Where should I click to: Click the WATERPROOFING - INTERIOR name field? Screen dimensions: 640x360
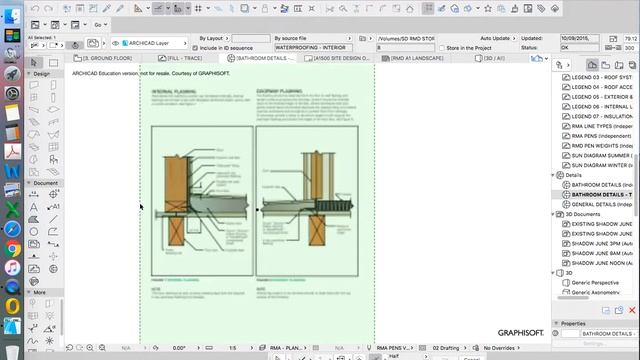[313, 48]
